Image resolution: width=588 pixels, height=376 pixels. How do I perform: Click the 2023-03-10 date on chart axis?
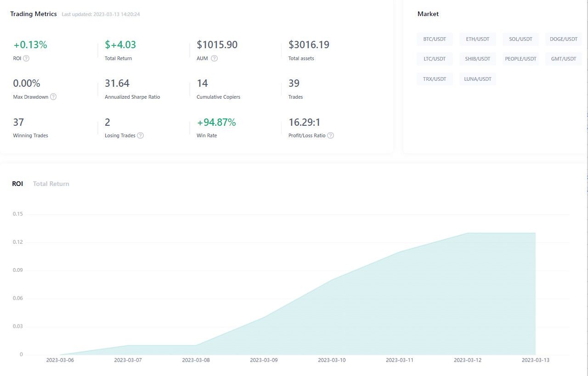(332, 360)
